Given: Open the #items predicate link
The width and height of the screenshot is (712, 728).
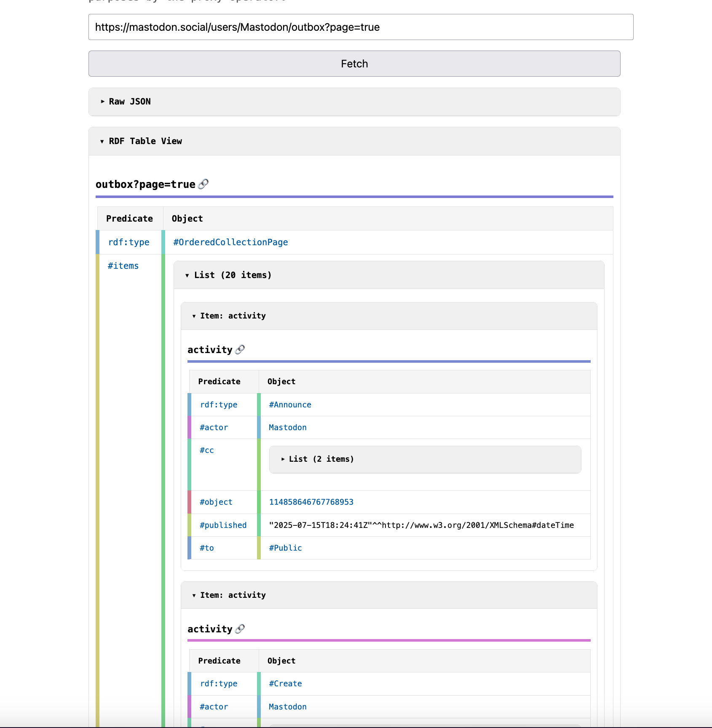Looking at the screenshot, I should pyautogui.click(x=123, y=266).
